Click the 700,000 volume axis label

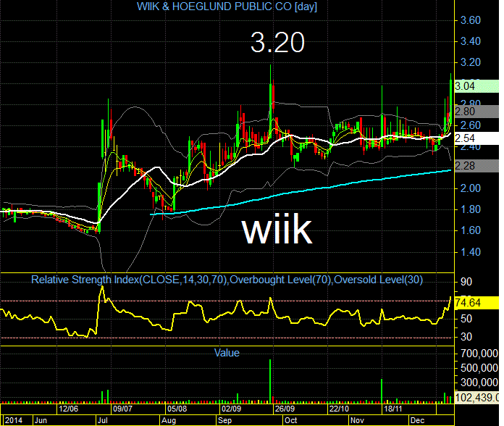tap(479, 354)
